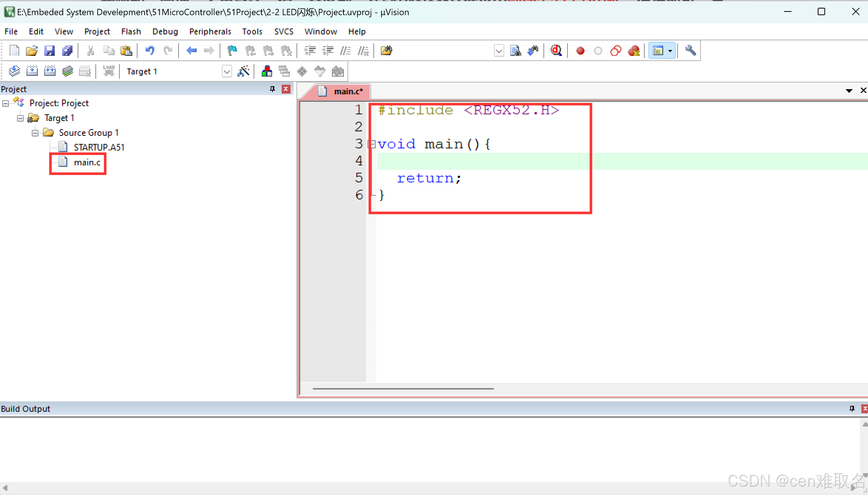Click the editor horizontal scrollbar
The image size is (868, 495).
403,389
